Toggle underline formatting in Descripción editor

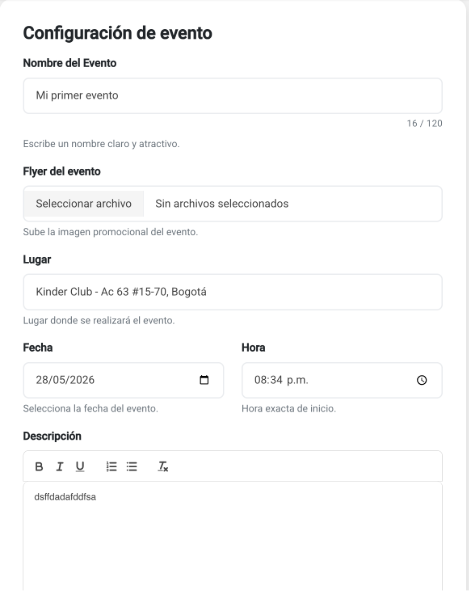pos(80,467)
